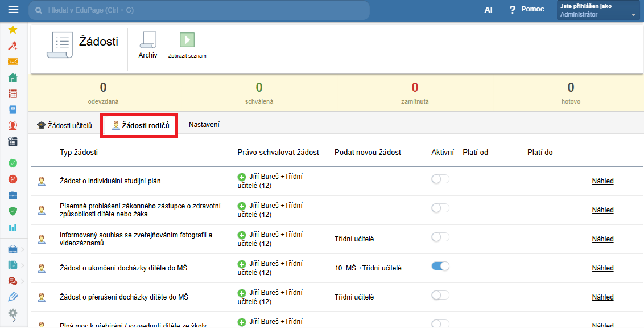Image resolution: width=644 pixels, height=328 pixels.
Task: Open the Administrátor account dropdown
Action: click(x=597, y=10)
